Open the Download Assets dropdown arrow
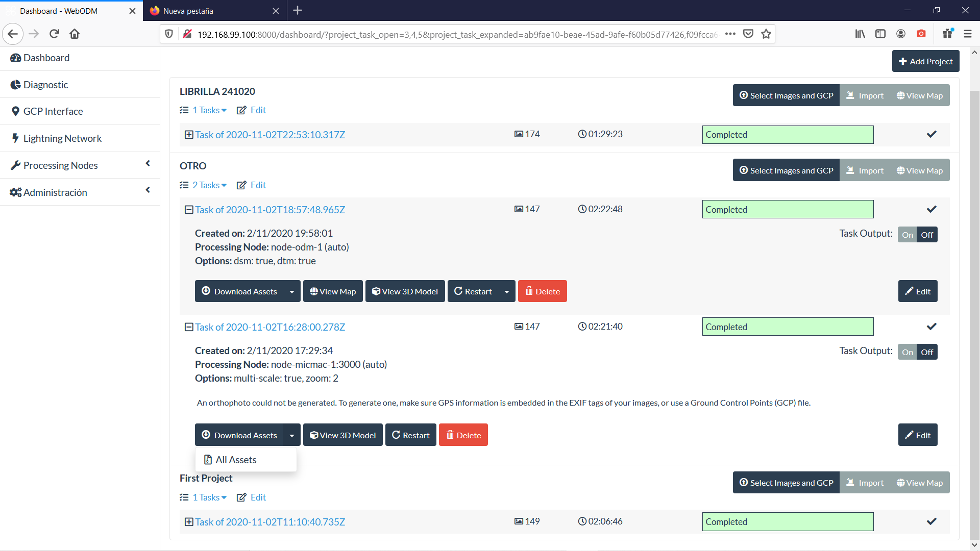The image size is (980, 551). pos(291,435)
